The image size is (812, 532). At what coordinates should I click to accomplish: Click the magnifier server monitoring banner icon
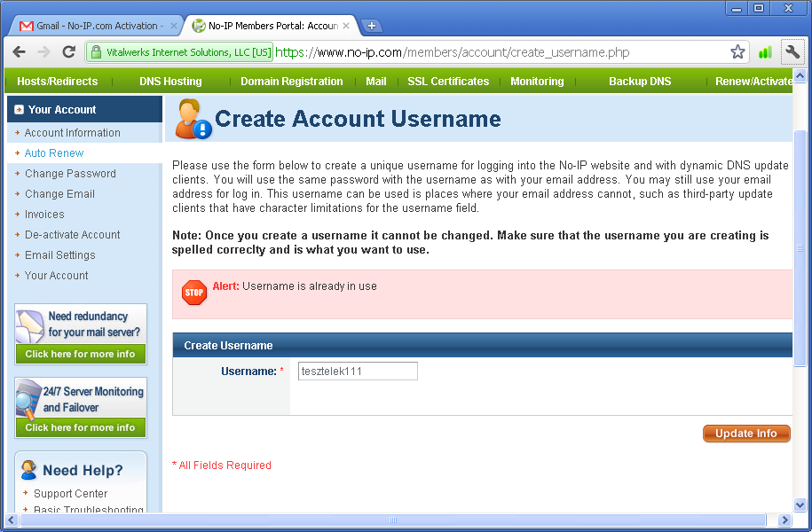pyautogui.click(x=27, y=398)
